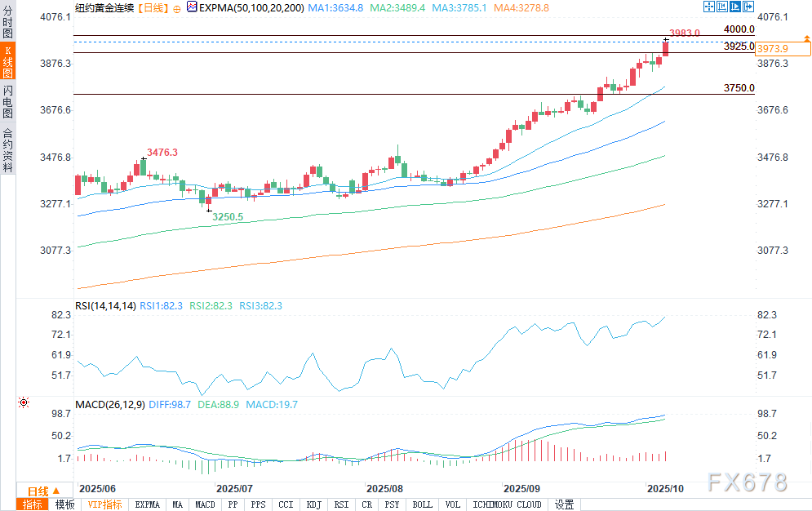
Task: Select the 3750.0 horizontal price line
Action: tap(408, 94)
